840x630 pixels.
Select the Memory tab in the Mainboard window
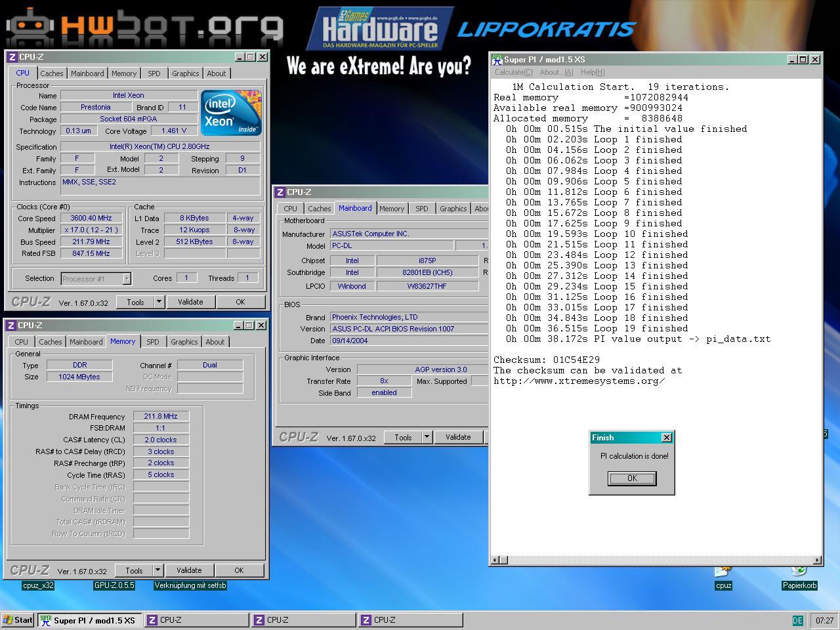[392, 209]
